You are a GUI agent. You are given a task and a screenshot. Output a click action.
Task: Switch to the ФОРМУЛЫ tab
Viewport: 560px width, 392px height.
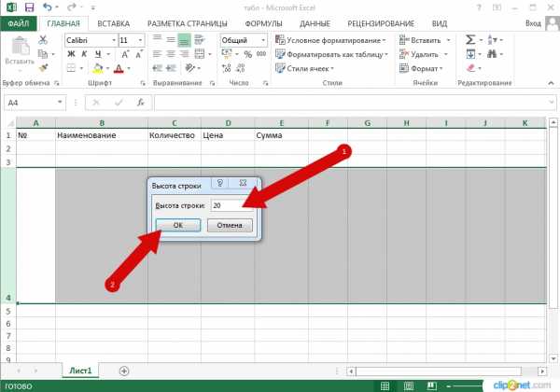[263, 23]
